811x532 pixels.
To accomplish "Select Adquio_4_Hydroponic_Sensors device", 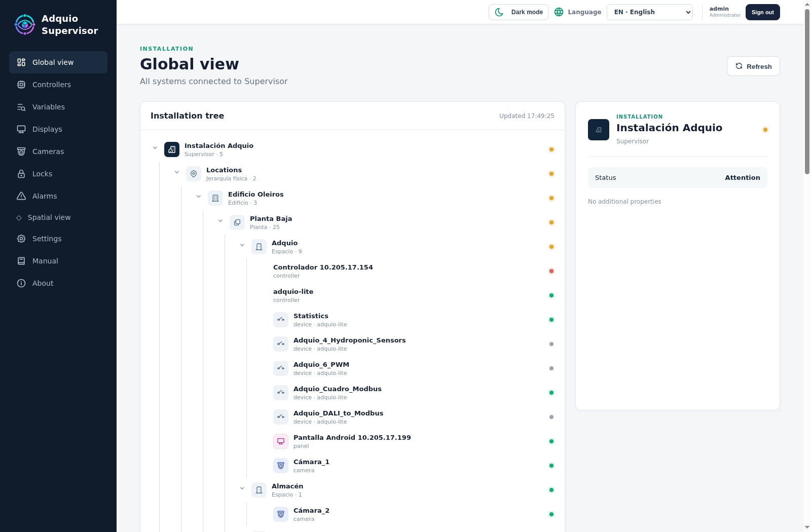I will coord(414,344).
